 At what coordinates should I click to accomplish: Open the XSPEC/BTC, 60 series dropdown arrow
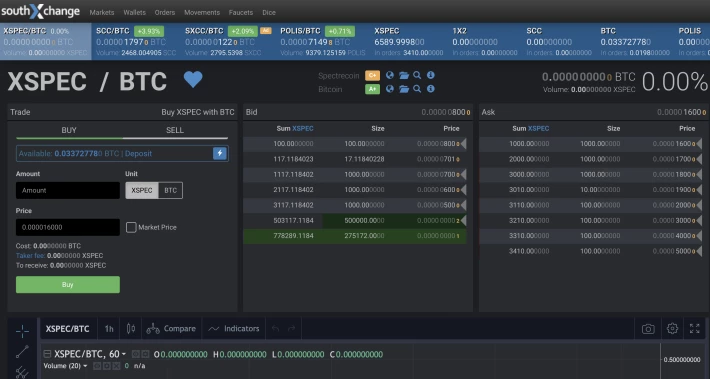click(124, 355)
